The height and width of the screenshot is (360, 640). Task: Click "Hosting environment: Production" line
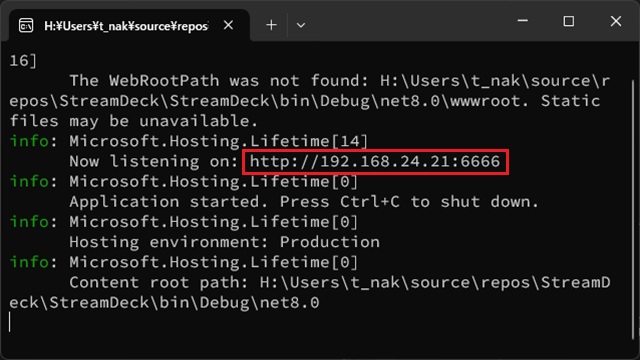[224, 242]
